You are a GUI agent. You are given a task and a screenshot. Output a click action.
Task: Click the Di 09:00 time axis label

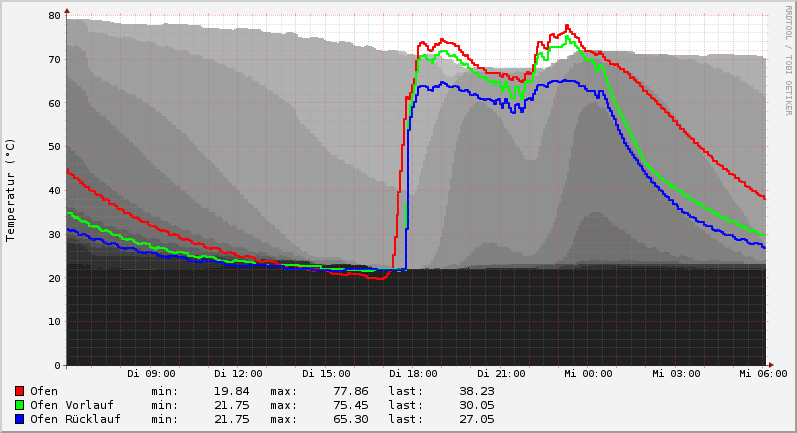coord(151,374)
